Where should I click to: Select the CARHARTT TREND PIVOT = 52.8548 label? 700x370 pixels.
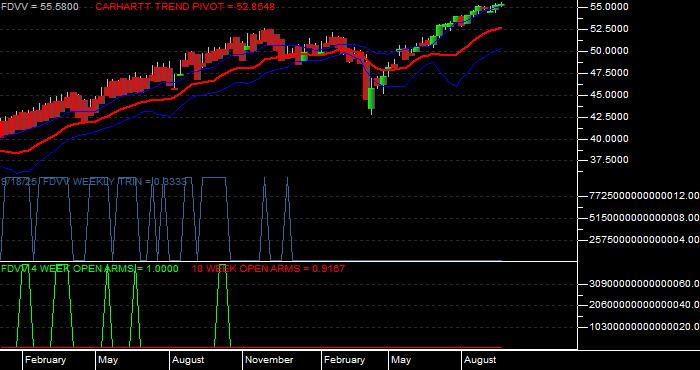coord(185,7)
